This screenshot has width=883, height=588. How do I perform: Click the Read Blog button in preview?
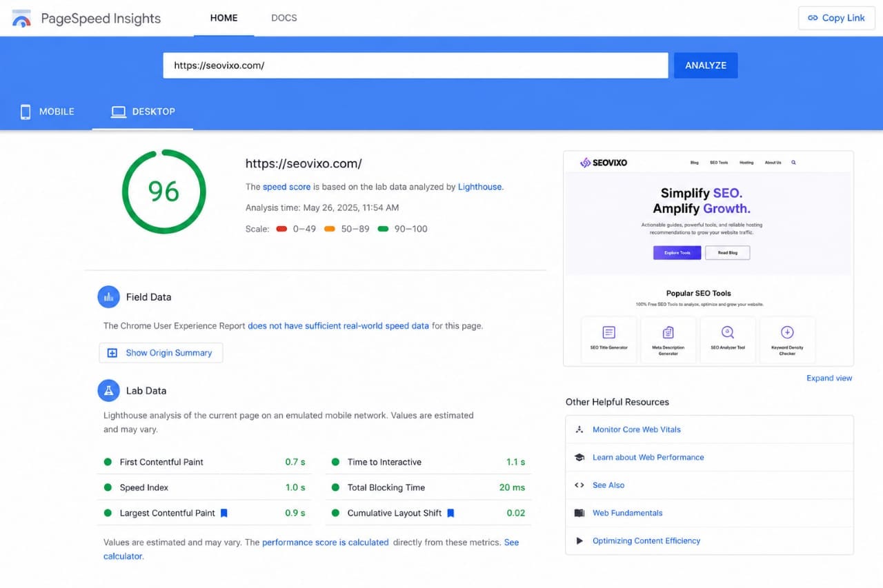pos(728,253)
